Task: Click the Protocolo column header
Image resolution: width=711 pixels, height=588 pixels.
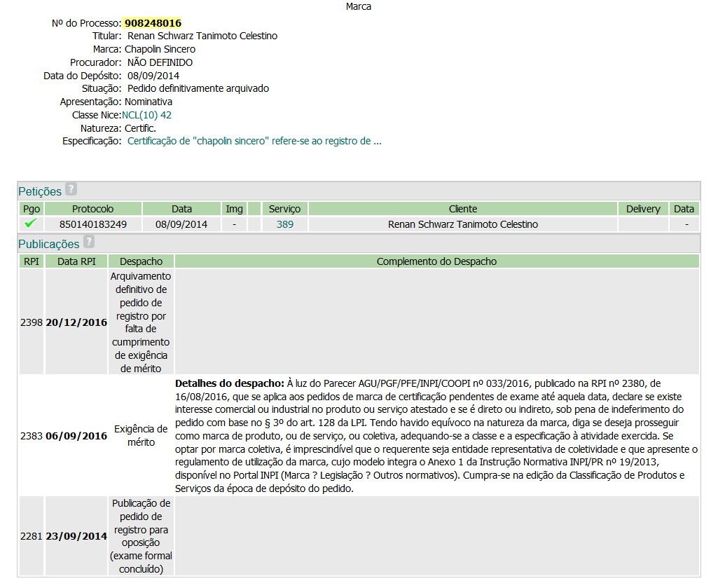Action: coord(93,209)
